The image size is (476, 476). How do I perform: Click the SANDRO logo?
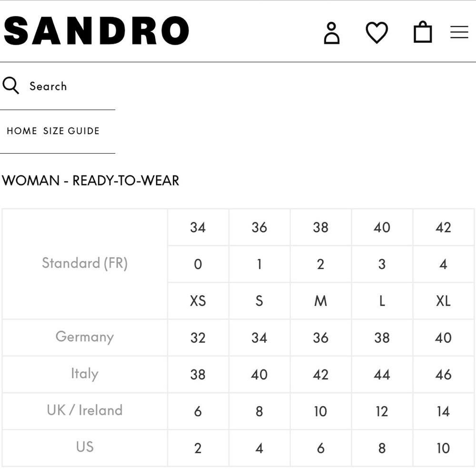tap(96, 30)
